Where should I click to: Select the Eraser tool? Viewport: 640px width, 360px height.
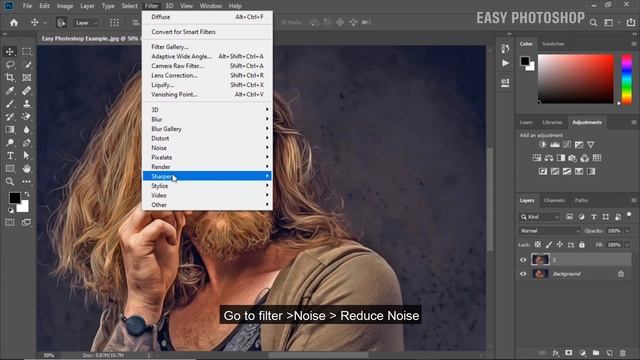coord(27,117)
